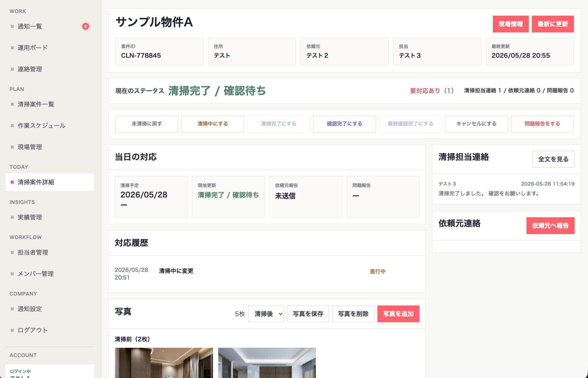
Task: Select 清掃案件一覧 in sidebar
Action: point(50,104)
